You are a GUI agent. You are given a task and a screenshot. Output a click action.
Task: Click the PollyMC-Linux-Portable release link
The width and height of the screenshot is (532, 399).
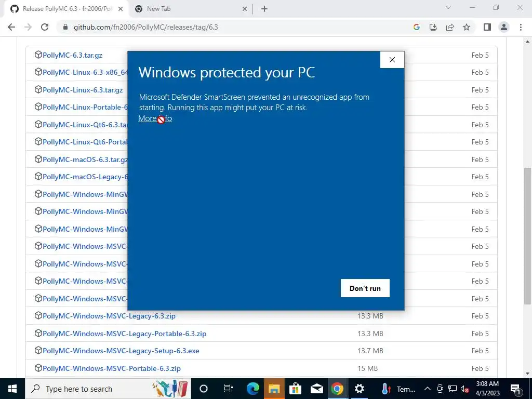(85, 107)
